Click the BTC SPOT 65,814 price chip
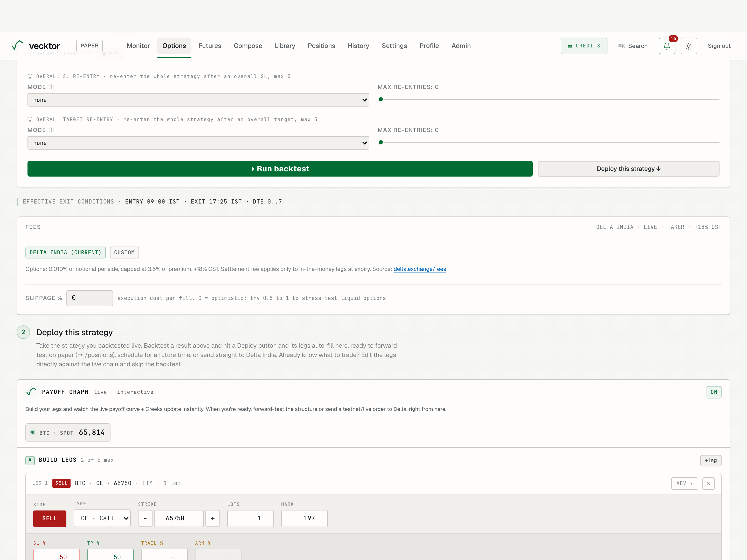The width and height of the screenshot is (747, 560). tap(68, 432)
